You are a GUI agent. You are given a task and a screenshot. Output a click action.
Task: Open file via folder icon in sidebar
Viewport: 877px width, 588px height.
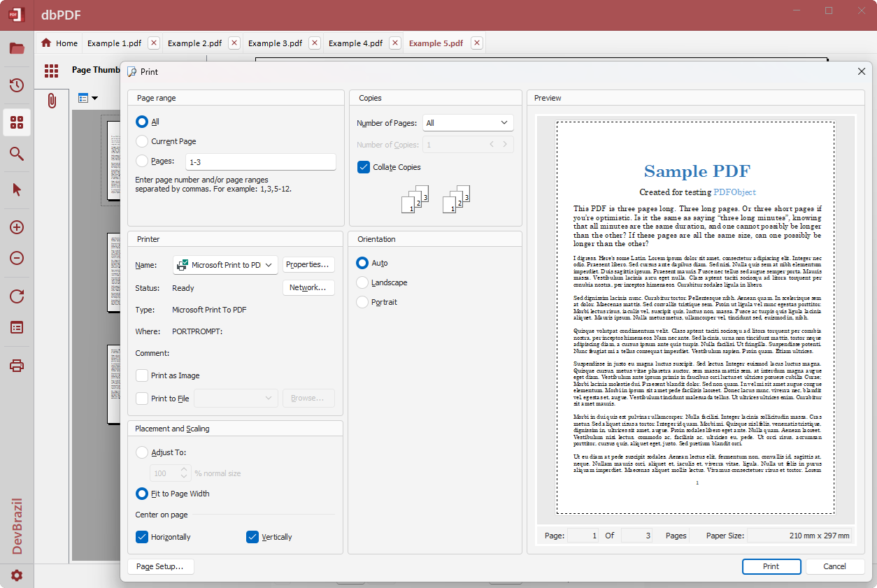(17, 48)
